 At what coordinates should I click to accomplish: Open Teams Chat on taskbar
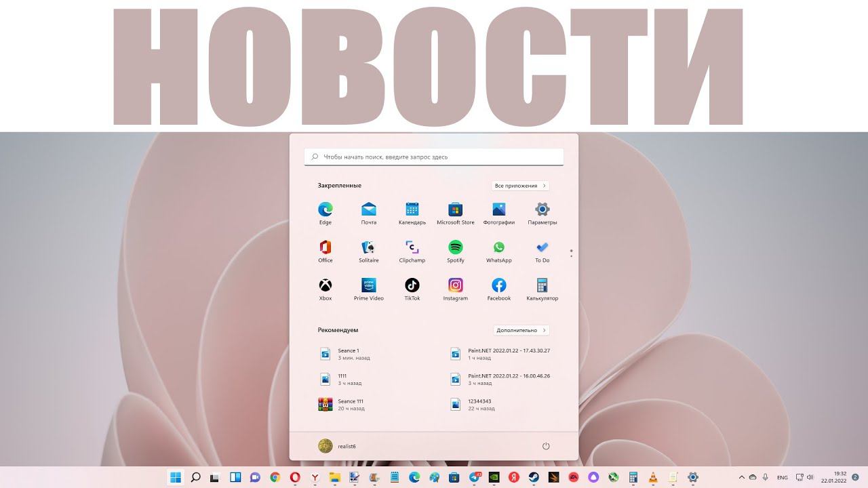point(255,477)
